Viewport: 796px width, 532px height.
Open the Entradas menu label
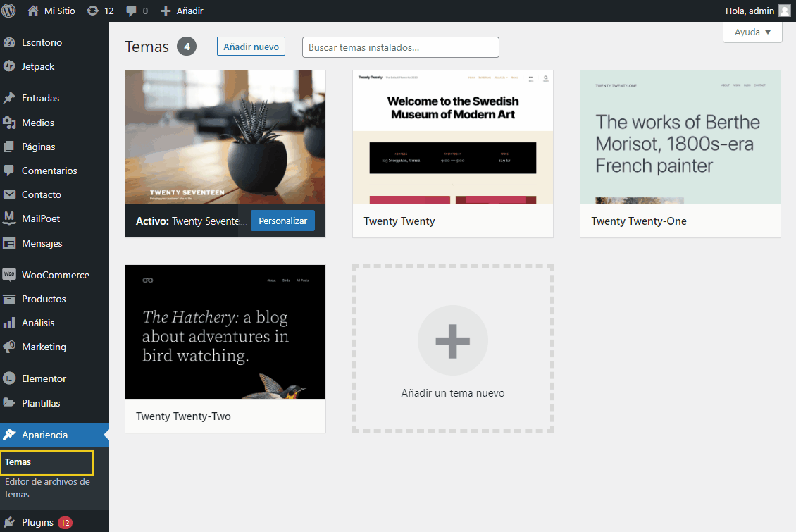(x=41, y=98)
